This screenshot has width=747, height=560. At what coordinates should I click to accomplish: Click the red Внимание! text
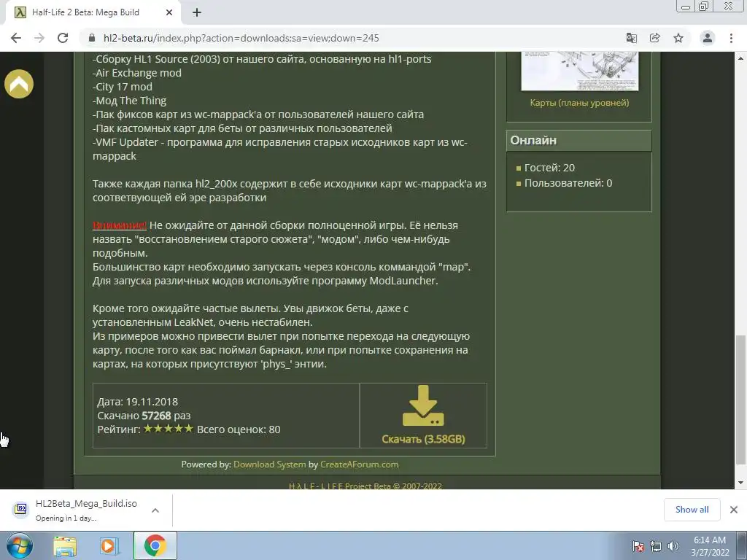click(120, 225)
